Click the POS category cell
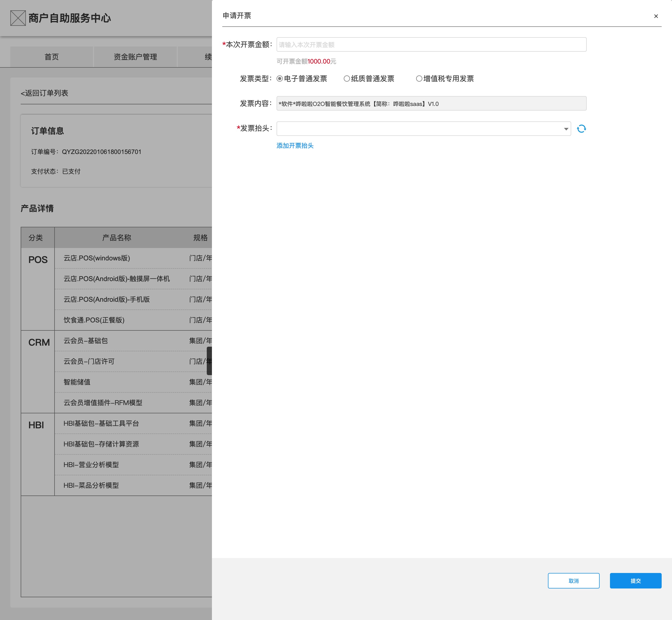Image resolution: width=672 pixels, height=620 pixels. coord(37,289)
